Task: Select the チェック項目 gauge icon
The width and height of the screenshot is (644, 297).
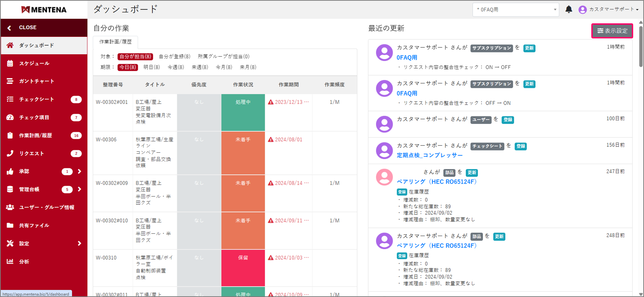Action: point(10,117)
